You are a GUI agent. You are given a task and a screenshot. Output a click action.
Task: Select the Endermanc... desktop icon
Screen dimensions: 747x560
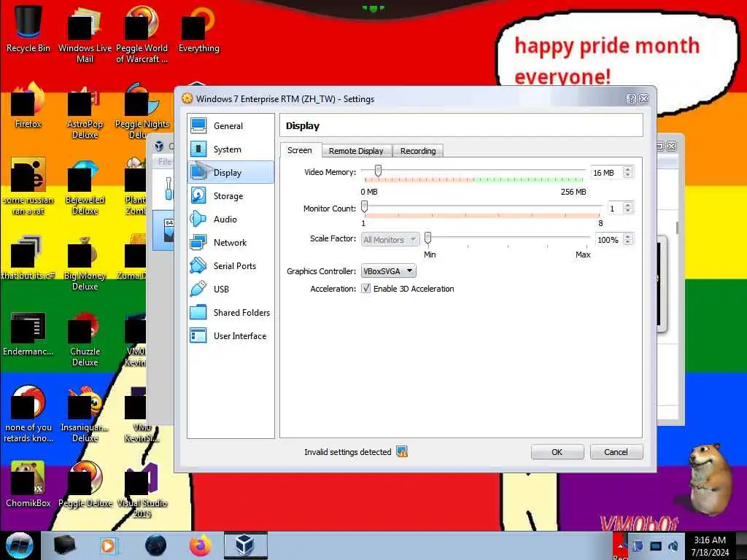point(28,333)
